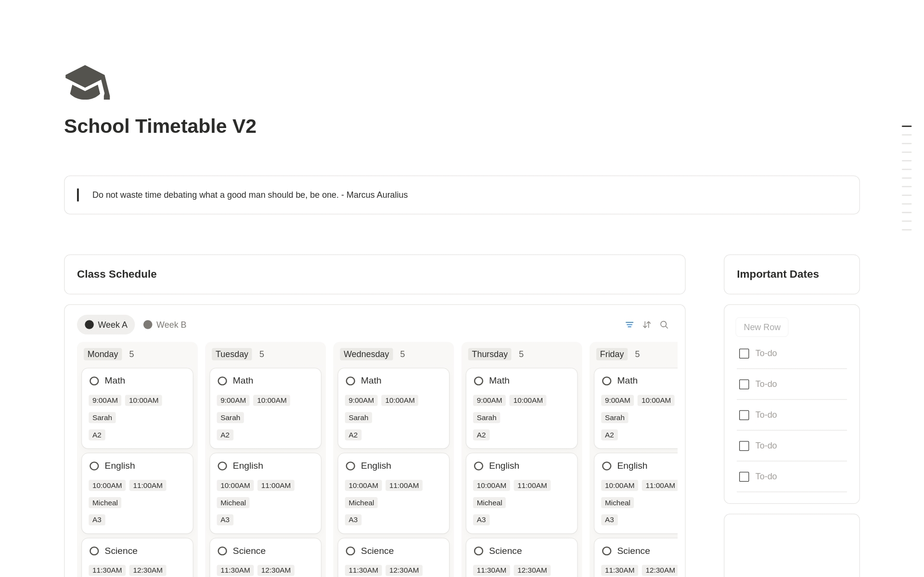Open Tuesday's English class card title
This screenshot has width=924, height=577.
248,466
